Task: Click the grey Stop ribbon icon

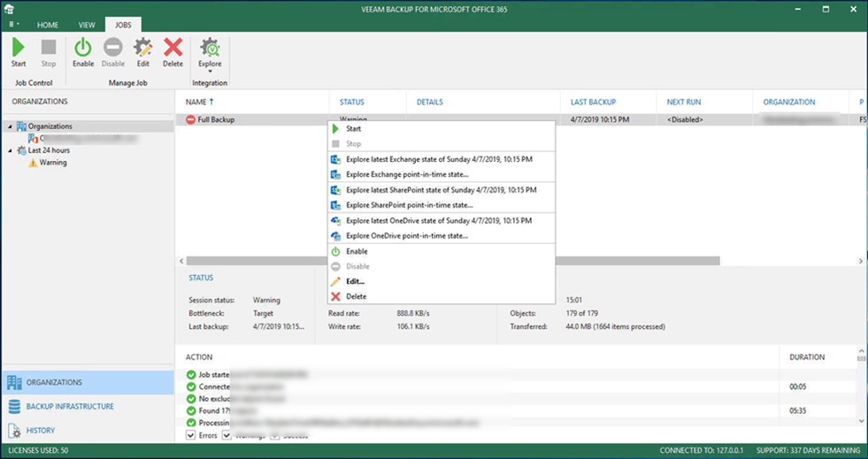Action: [49, 47]
